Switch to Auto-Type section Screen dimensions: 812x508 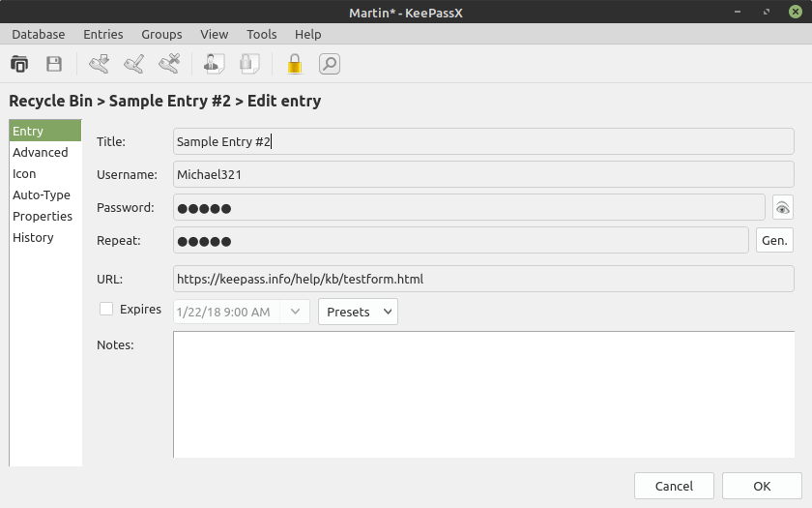pos(45,194)
